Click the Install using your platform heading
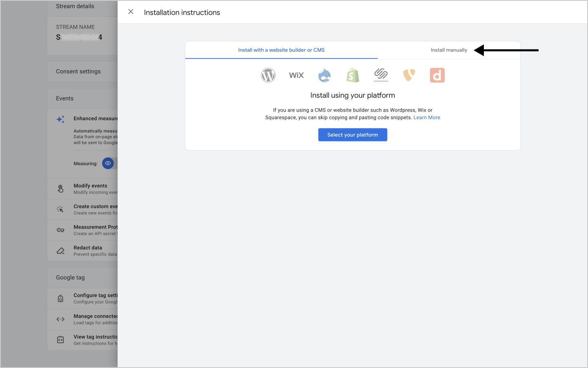588x368 pixels. pos(353,95)
